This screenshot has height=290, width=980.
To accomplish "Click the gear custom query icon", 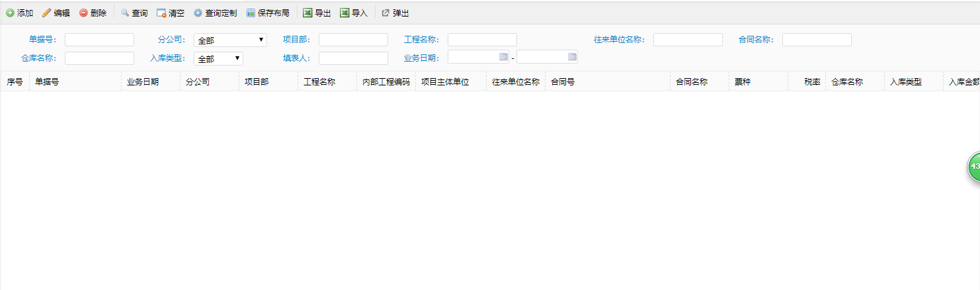I will tap(198, 13).
